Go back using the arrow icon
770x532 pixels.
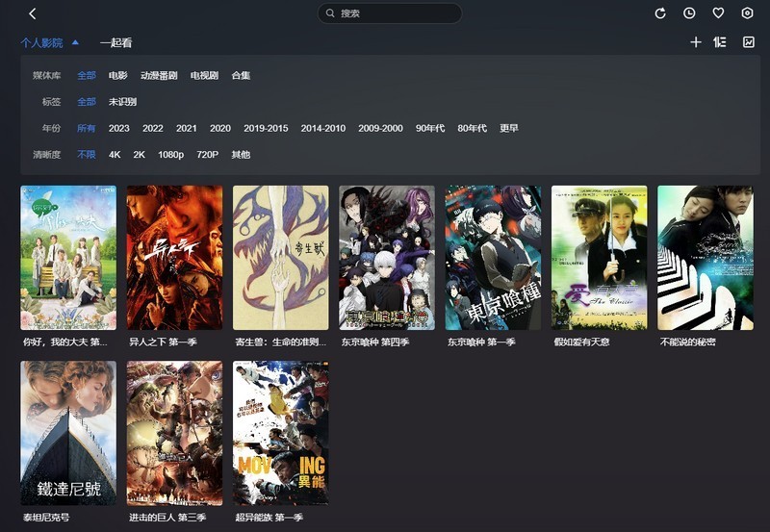(33, 13)
